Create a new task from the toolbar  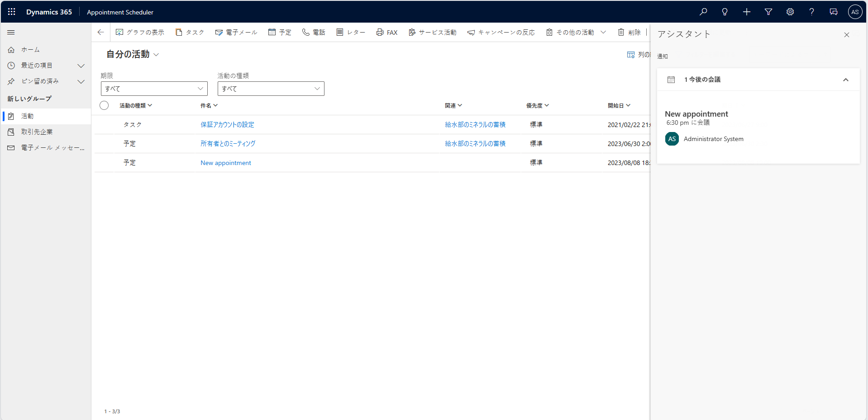[190, 32]
